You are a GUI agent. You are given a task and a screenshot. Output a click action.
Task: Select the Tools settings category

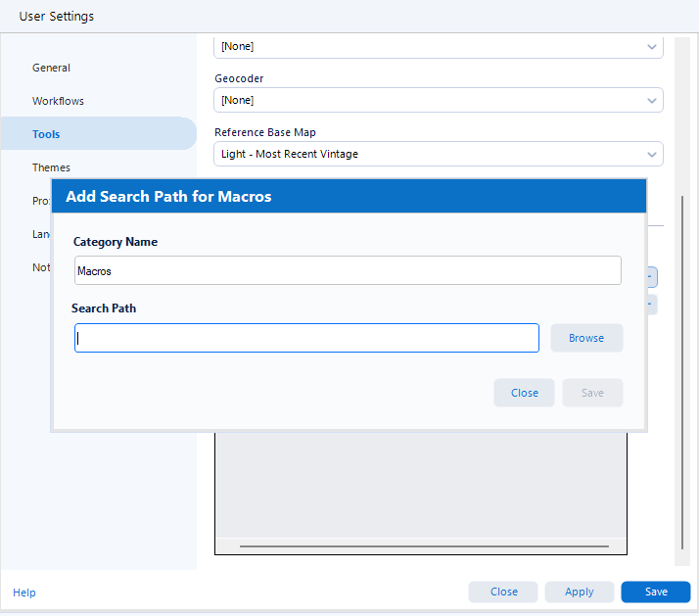(x=46, y=134)
